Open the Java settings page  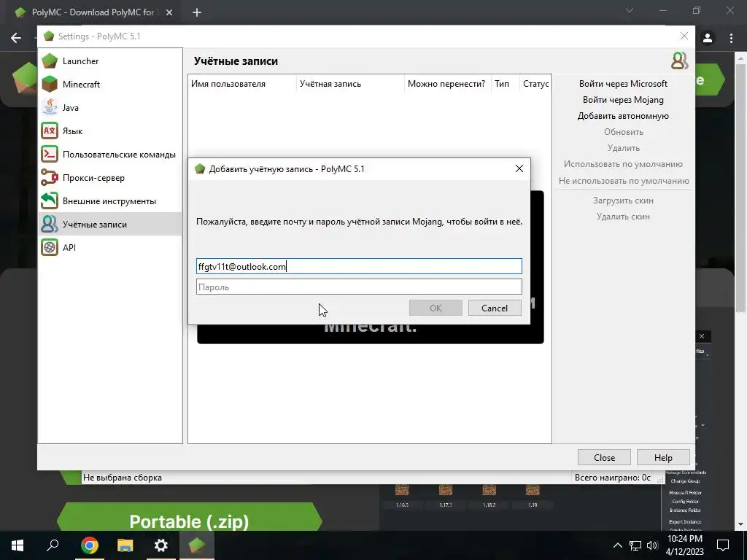[110, 108]
